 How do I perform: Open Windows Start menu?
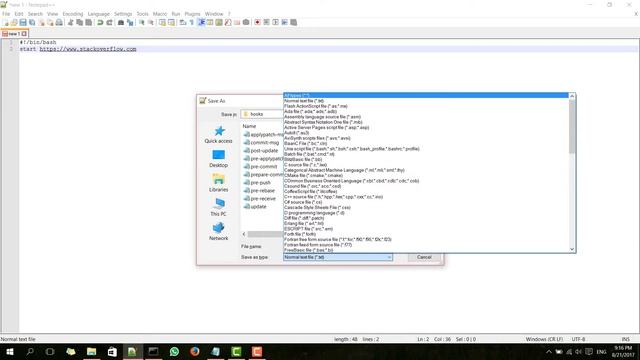pos(10,351)
